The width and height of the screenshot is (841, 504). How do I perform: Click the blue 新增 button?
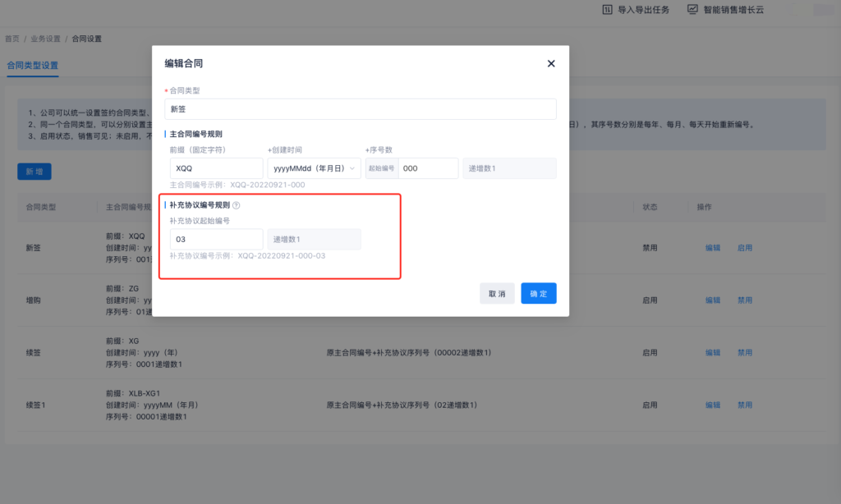click(34, 172)
